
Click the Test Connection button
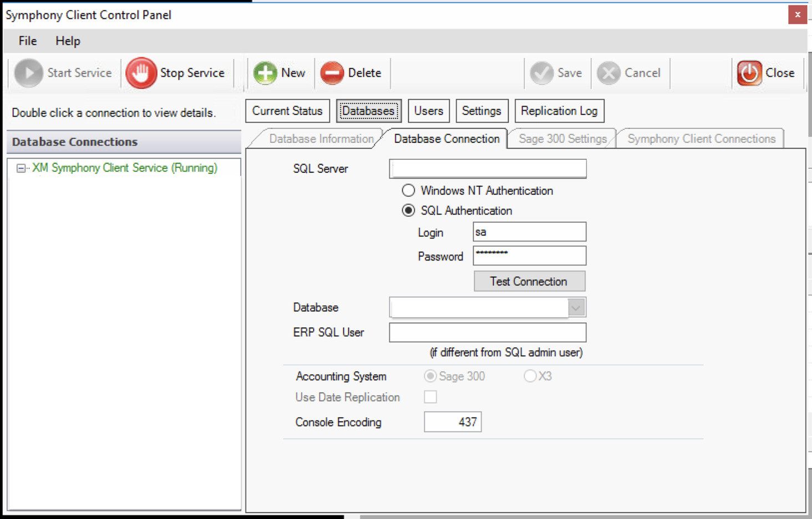(529, 281)
